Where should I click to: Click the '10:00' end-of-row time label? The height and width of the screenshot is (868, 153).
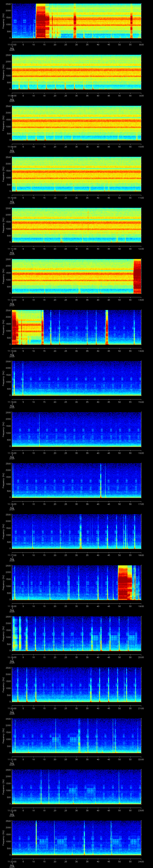pyautogui.click(x=141, y=146)
